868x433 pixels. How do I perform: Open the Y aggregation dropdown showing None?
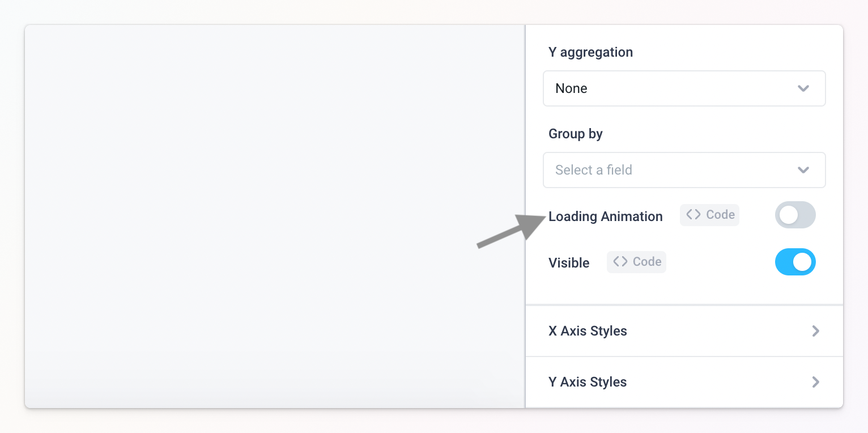(x=684, y=88)
